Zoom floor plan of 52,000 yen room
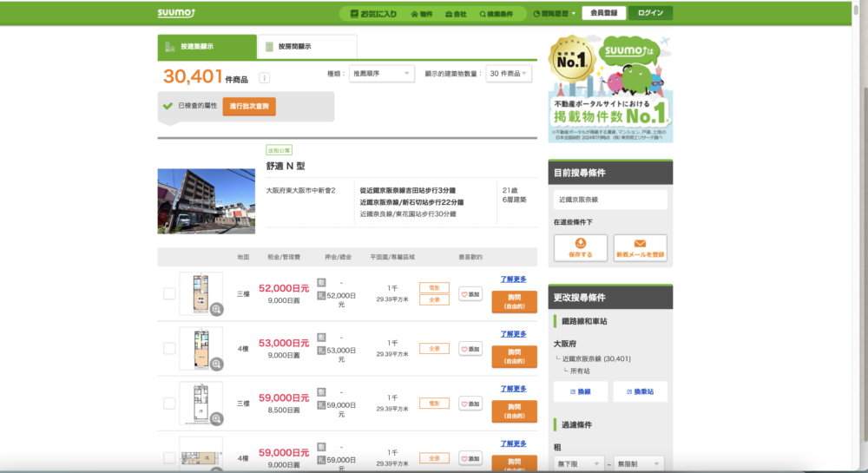Viewport: 868px width, 473px height. click(217, 308)
